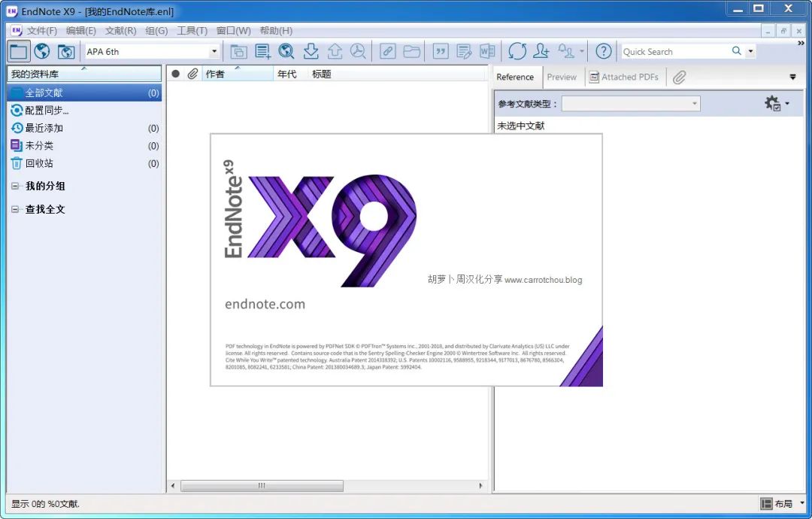Viewport: 812px width, 519px height.
Task: Open EndNote Help question mark icon
Action: pos(603,51)
